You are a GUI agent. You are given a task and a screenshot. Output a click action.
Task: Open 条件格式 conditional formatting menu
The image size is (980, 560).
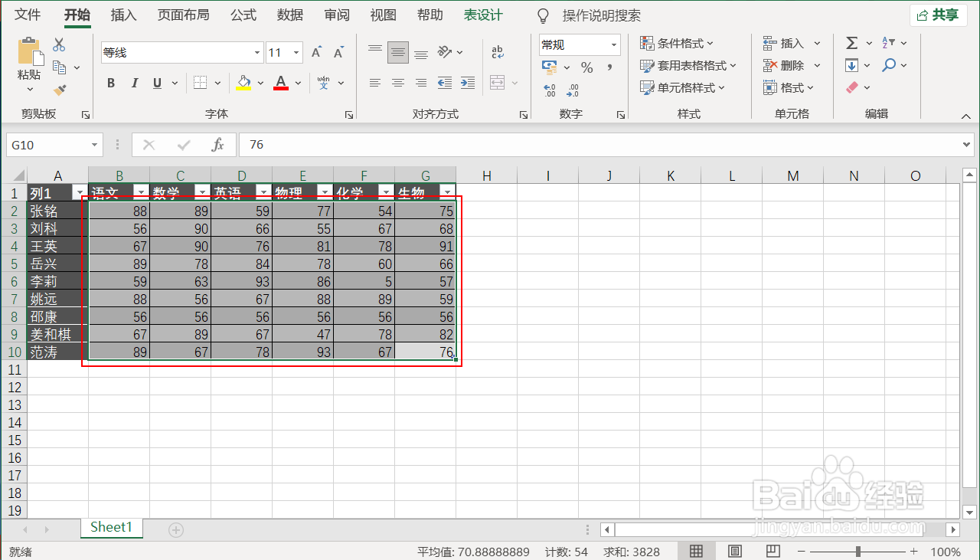(x=677, y=44)
